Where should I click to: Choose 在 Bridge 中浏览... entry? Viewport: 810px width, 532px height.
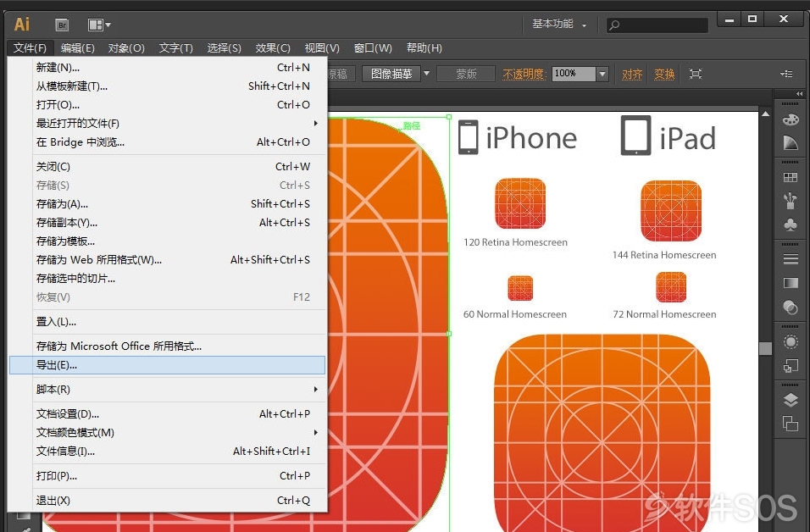click(168, 141)
